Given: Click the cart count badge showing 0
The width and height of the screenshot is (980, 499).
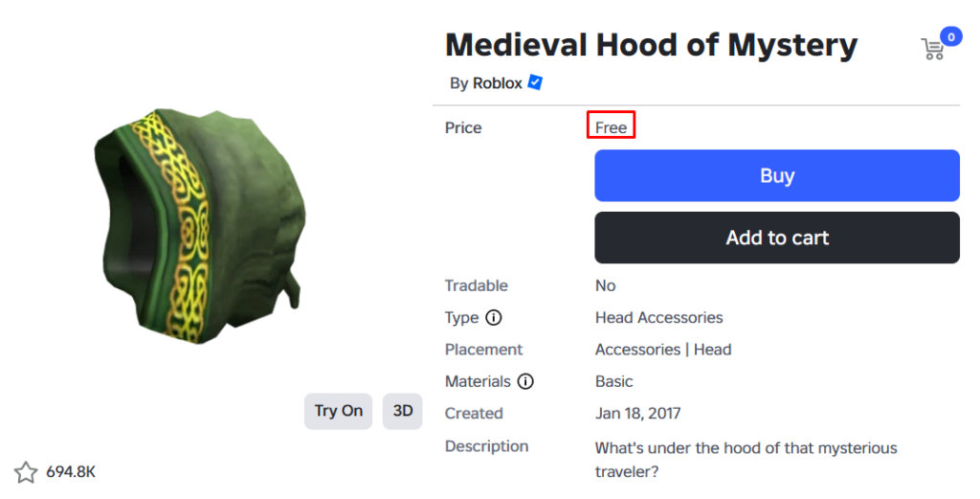Looking at the screenshot, I should point(950,37).
